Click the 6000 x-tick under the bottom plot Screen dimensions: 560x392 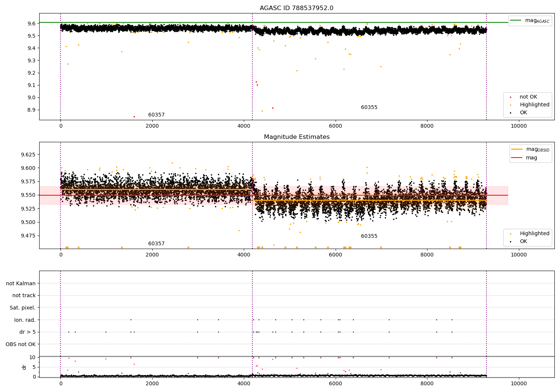pos(335,383)
